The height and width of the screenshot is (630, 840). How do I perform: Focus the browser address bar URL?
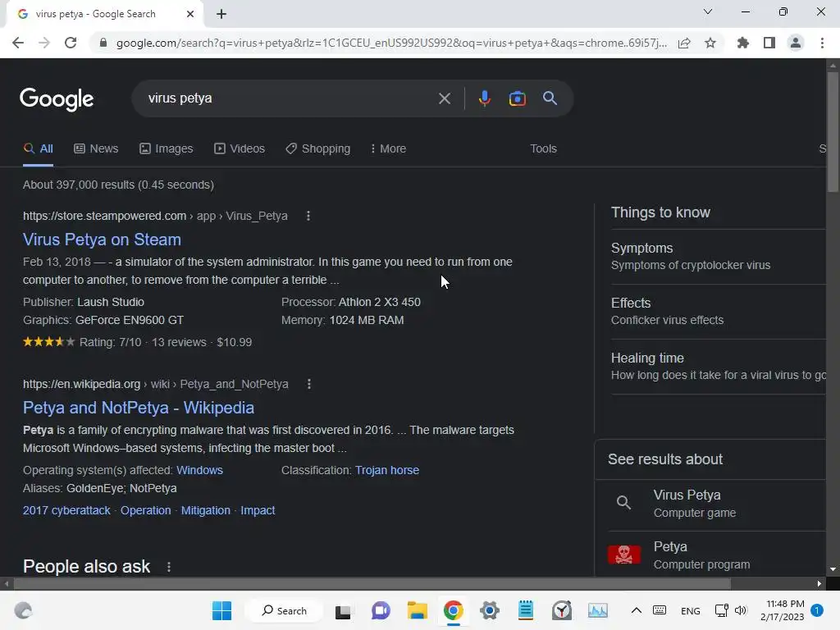pyautogui.click(x=391, y=43)
